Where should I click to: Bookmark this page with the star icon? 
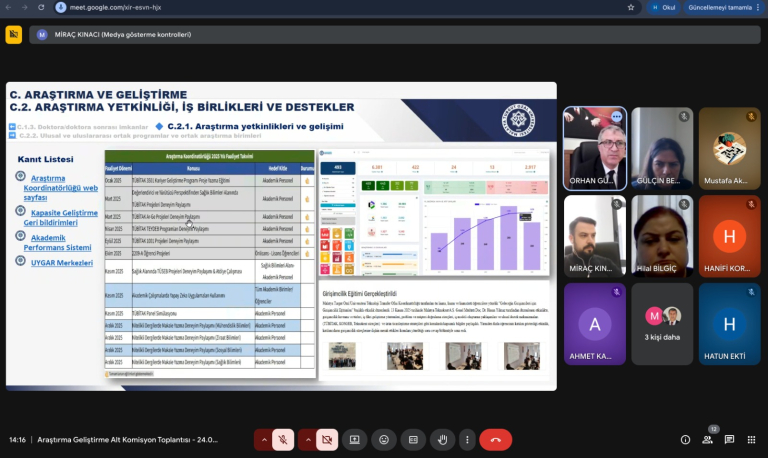pos(630,7)
